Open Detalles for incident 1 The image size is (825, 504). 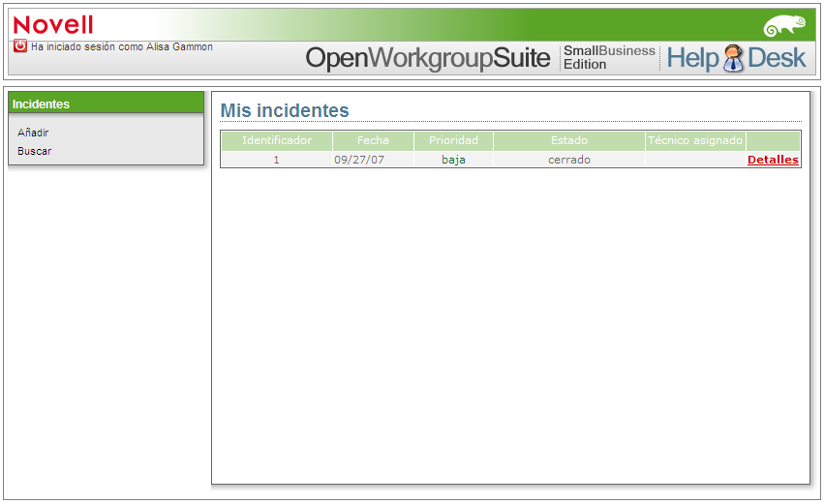click(x=773, y=160)
